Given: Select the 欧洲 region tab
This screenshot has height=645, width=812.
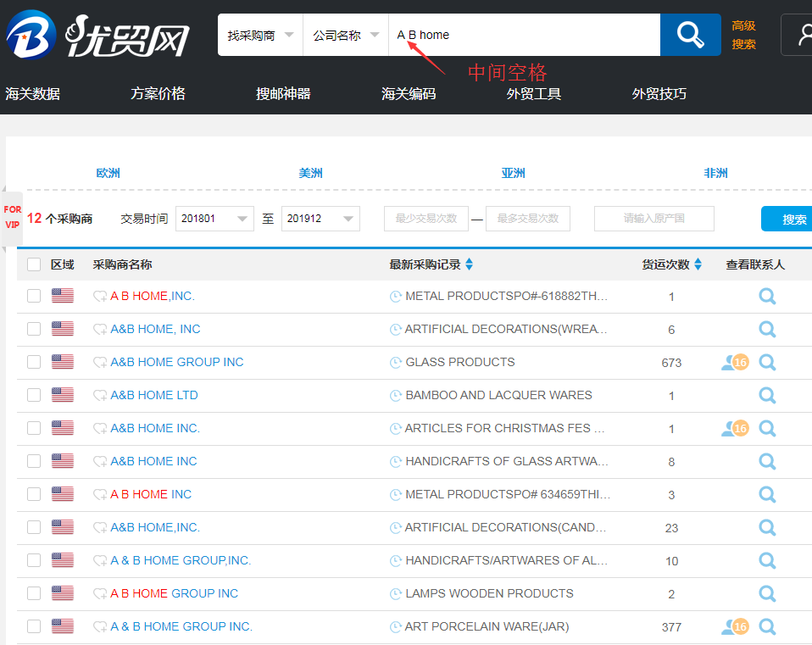Looking at the screenshot, I should pos(108,173).
